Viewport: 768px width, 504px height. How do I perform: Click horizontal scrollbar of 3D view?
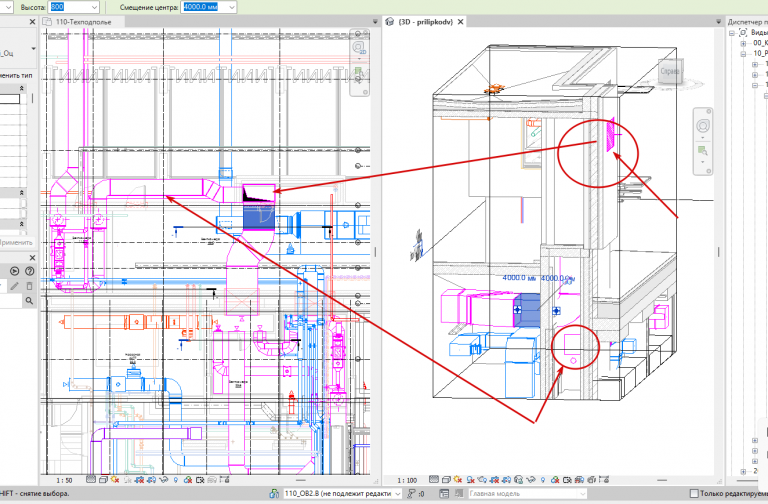tap(662, 480)
